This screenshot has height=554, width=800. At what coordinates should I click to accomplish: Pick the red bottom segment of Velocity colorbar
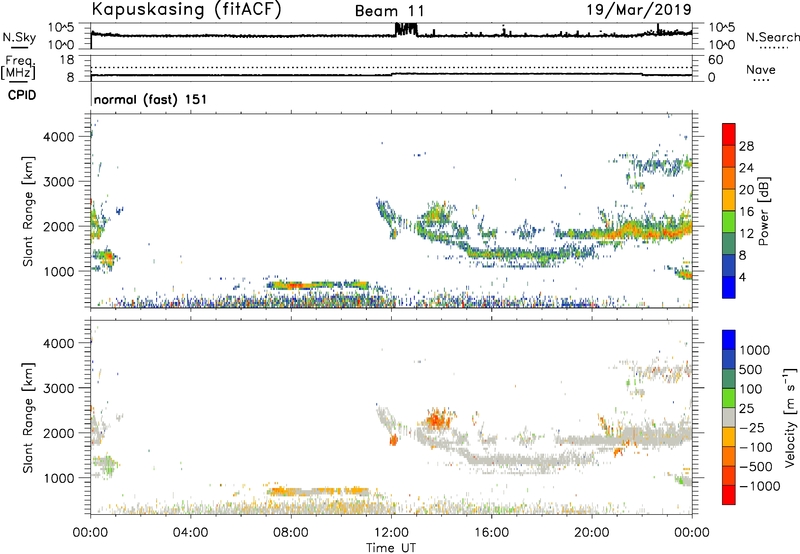pos(729,495)
